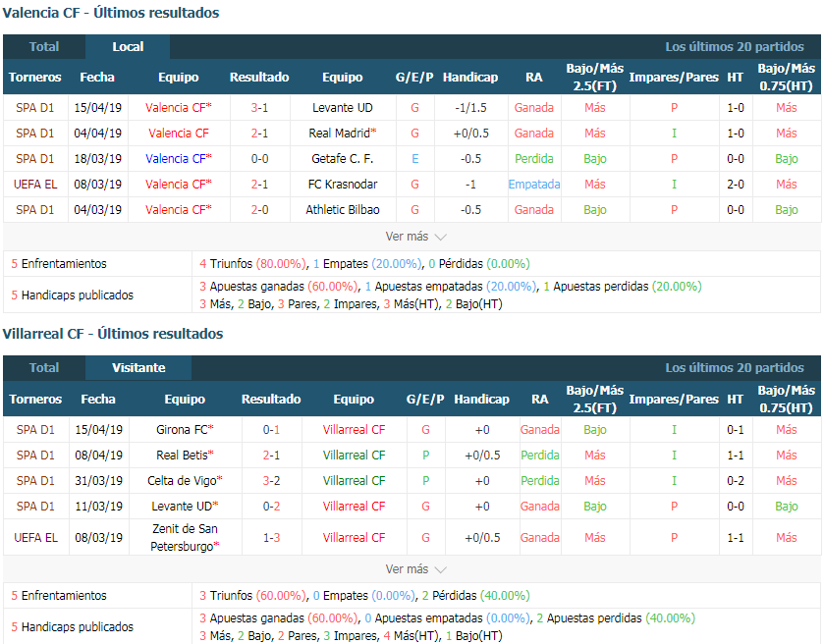This screenshot has width=824, height=644.
Task: Click Valencia CF - Últimos resultados heading
Action: pos(111,13)
